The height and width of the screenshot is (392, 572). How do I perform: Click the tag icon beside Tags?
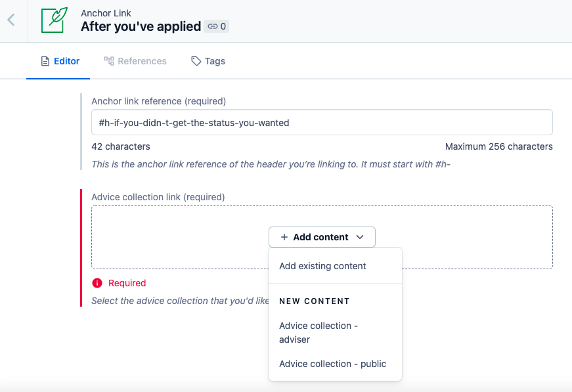pyautogui.click(x=196, y=61)
